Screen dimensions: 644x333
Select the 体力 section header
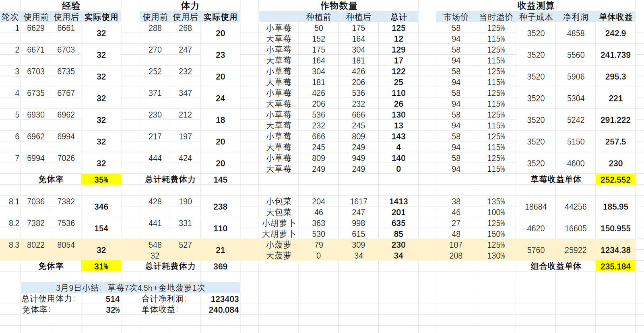(190, 6)
